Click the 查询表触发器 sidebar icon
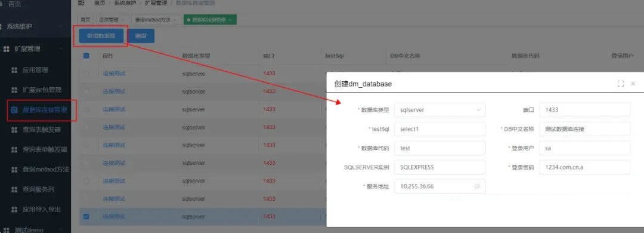The width and height of the screenshot is (644, 233). (x=14, y=130)
